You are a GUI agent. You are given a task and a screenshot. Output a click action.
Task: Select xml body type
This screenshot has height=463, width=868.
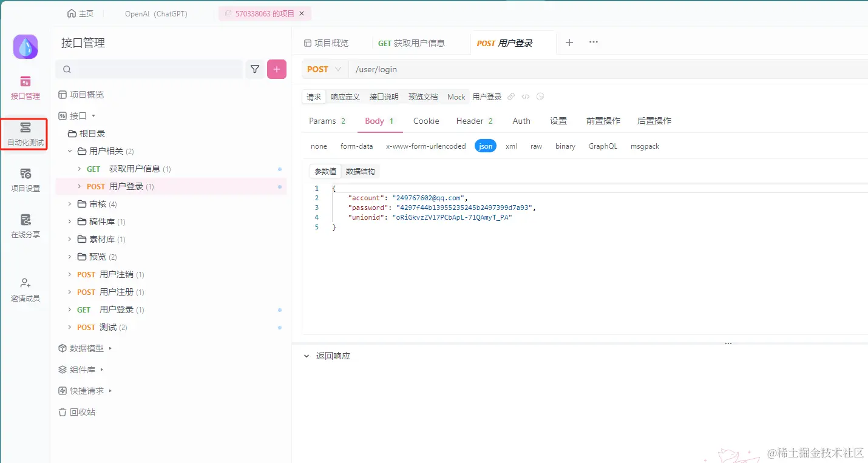pyautogui.click(x=512, y=146)
